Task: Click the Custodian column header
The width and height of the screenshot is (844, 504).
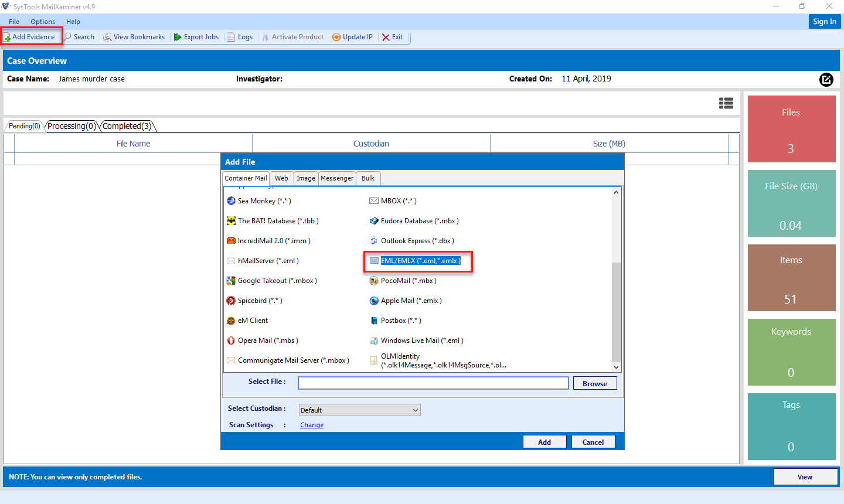Action: (371, 144)
